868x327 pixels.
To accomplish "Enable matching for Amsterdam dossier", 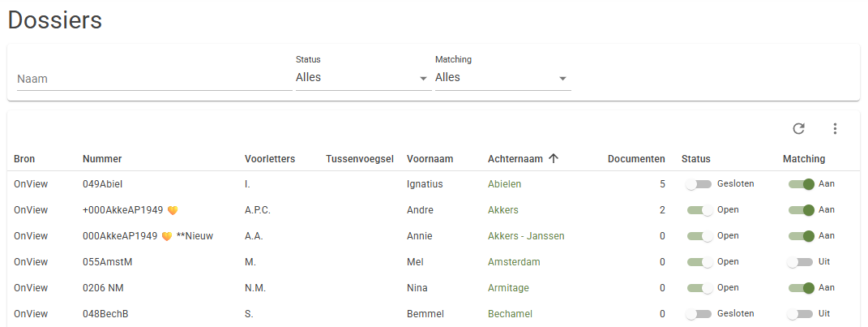I will [801, 262].
